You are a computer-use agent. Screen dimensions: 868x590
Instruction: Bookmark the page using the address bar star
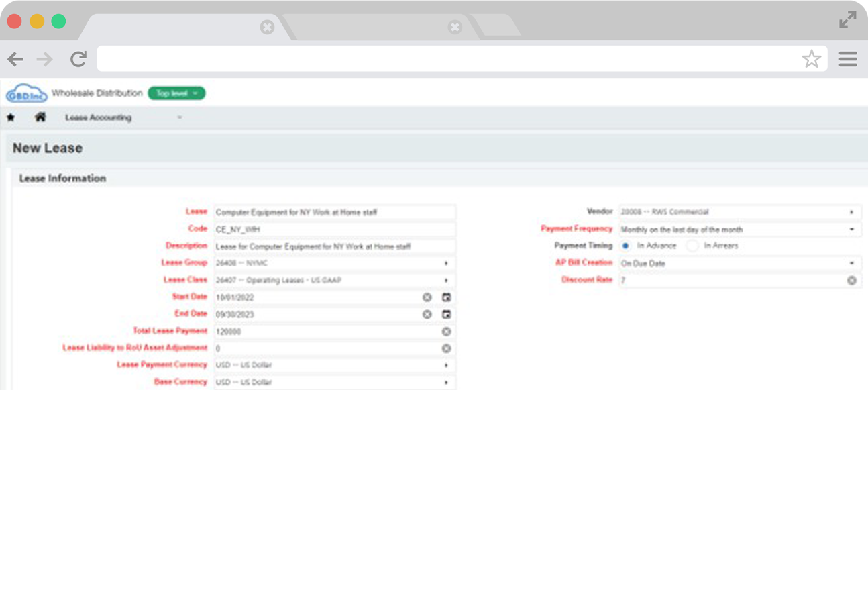pos(812,59)
